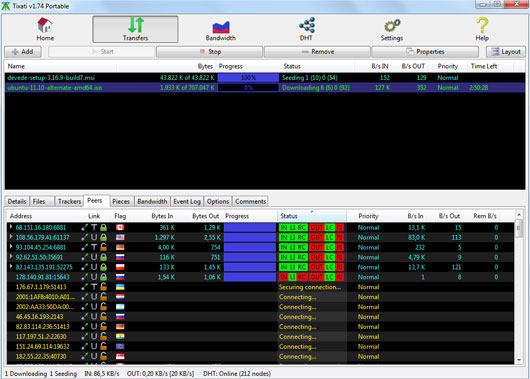Image resolution: width=530 pixels, height=379 pixels.
Task: Open the lower Bandwidth tab
Action: point(152,202)
